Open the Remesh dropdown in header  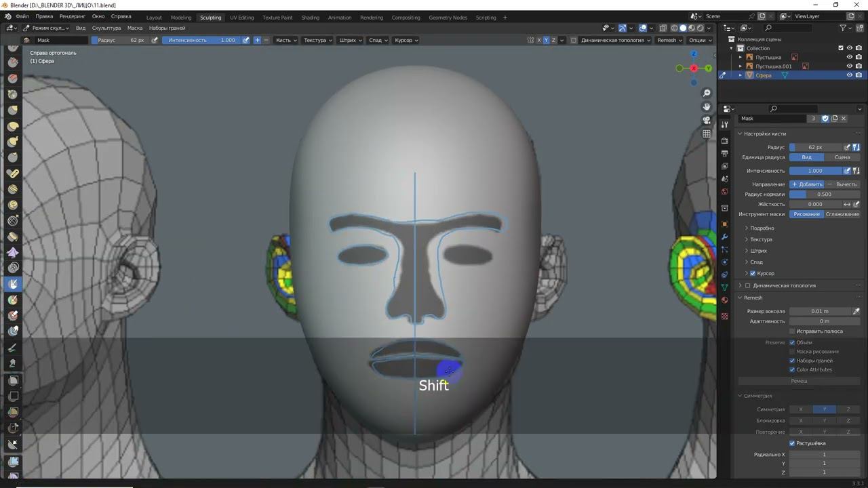[x=669, y=40]
